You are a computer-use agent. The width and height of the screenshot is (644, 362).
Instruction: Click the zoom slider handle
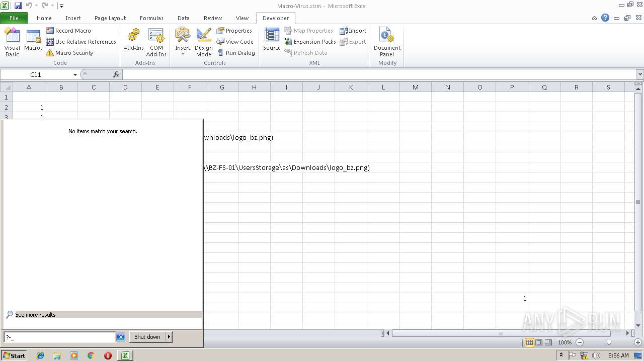[609, 342]
